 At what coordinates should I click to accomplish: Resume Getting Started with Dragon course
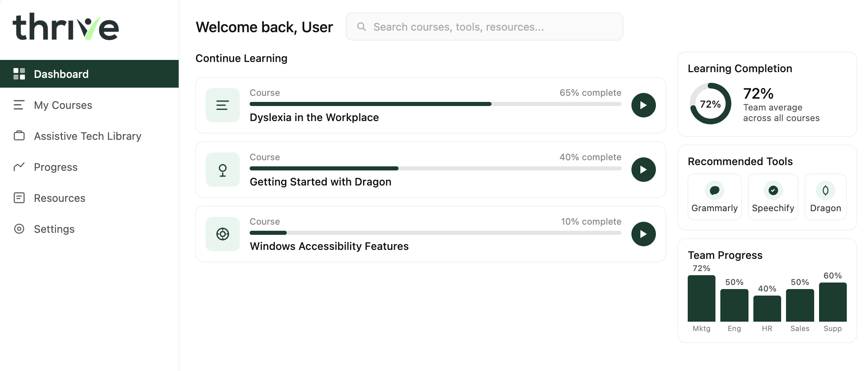(643, 170)
